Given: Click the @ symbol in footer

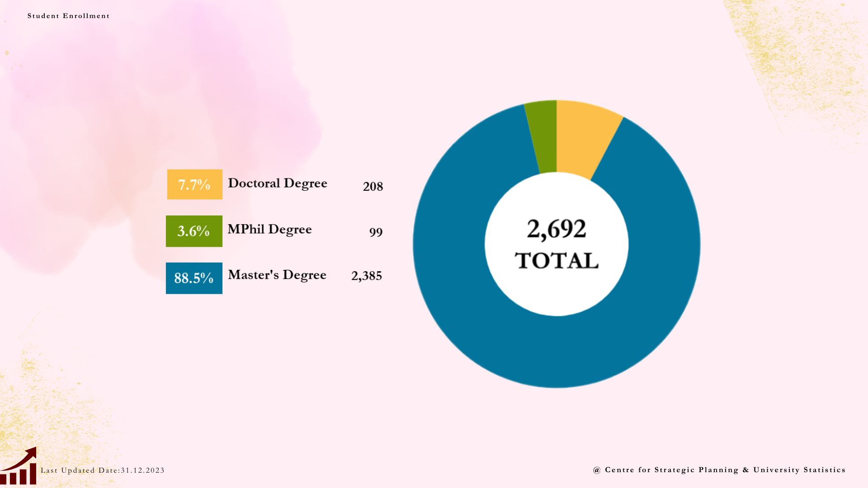Looking at the screenshot, I should pos(597,470).
